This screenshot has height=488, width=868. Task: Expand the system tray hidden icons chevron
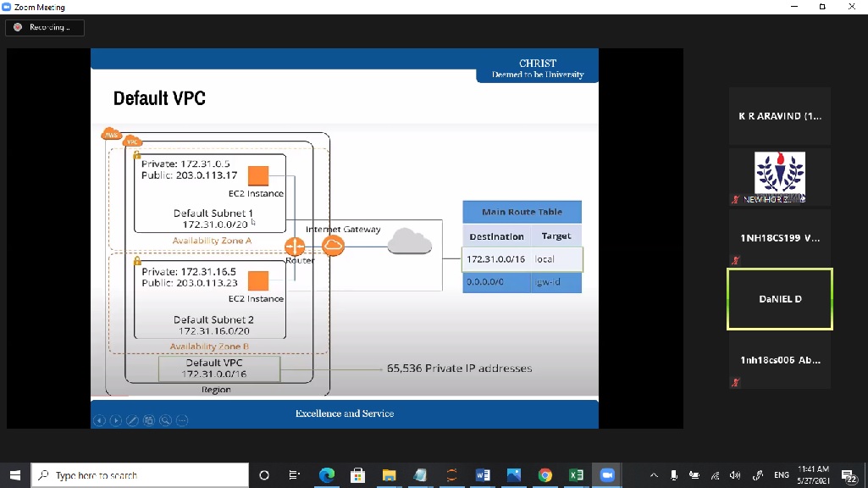654,475
